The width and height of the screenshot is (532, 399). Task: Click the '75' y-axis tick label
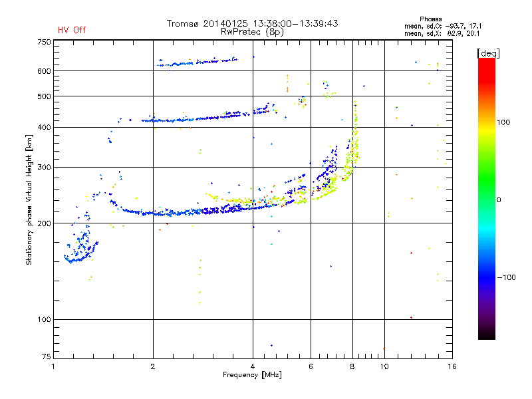tap(47, 356)
